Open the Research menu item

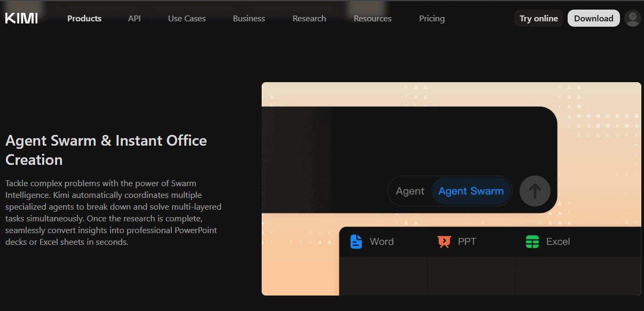pyautogui.click(x=309, y=18)
